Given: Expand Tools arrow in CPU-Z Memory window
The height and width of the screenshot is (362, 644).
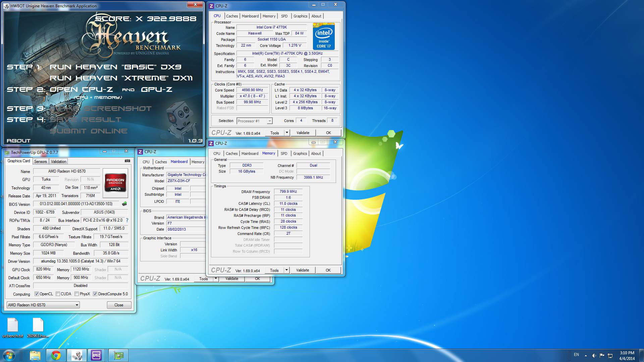Looking at the screenshot, I should click(x=286, y=270).
